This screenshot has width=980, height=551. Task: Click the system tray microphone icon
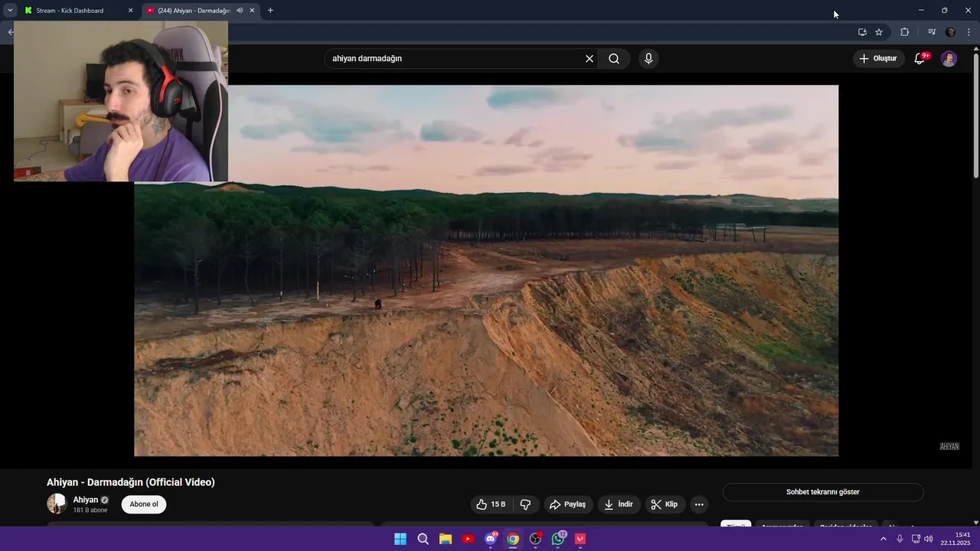[900, 539]
